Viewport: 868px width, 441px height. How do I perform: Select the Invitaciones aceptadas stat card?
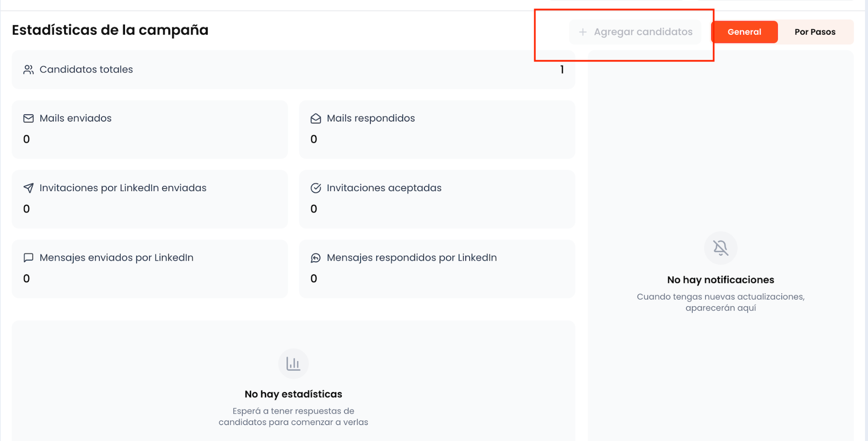coord(437,199)
